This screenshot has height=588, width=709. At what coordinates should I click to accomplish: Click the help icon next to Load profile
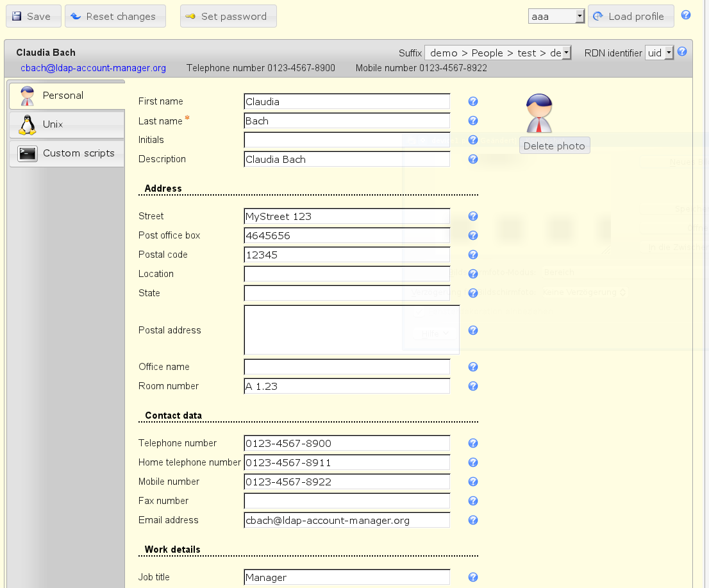(x=686, y=15)
